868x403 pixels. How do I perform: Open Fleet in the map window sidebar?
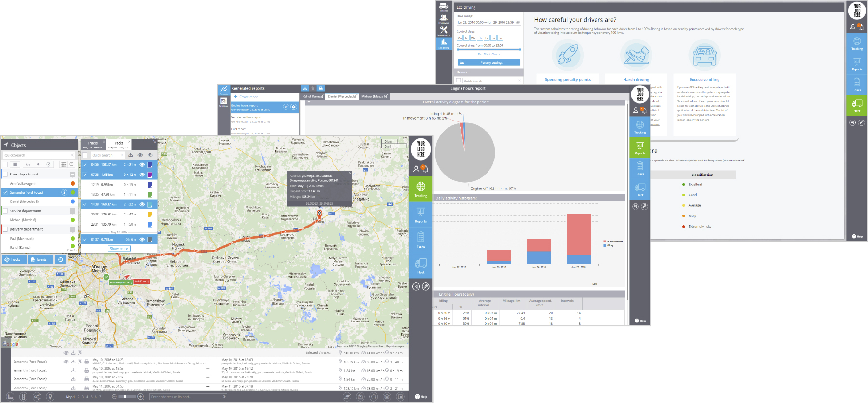tap(420, 266)
